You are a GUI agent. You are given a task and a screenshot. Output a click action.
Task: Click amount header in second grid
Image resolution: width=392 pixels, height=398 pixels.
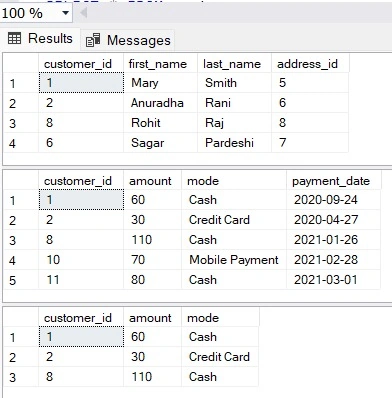[x=152, y=181]
